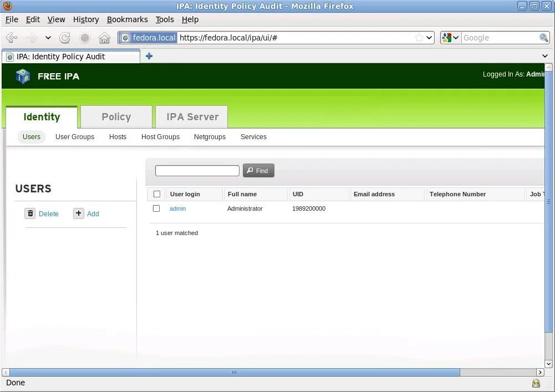Check the checkbox for the admin user row
The height and width of the screenshot is (392, 555).
156,208
